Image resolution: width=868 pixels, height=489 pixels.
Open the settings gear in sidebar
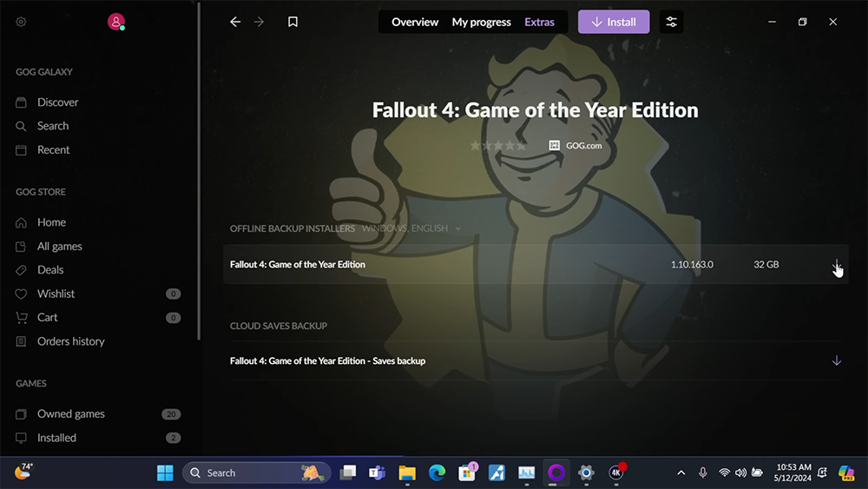coord(21,23)
